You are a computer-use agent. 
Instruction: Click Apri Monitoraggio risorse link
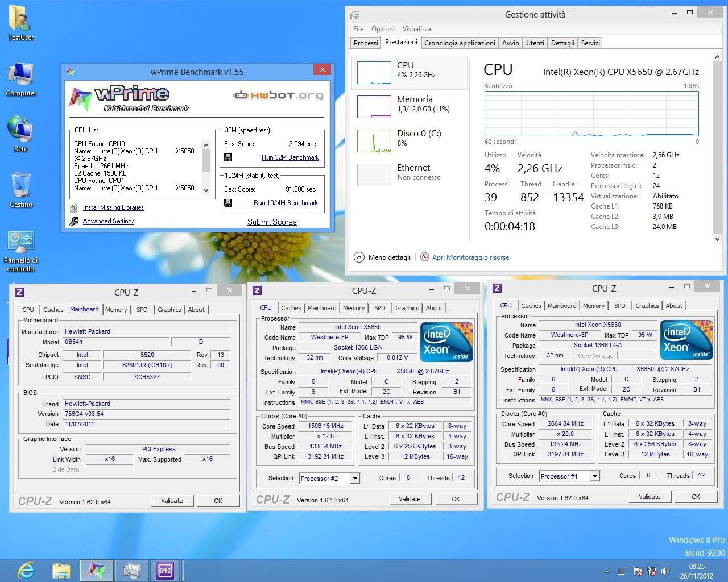(470, 257)
